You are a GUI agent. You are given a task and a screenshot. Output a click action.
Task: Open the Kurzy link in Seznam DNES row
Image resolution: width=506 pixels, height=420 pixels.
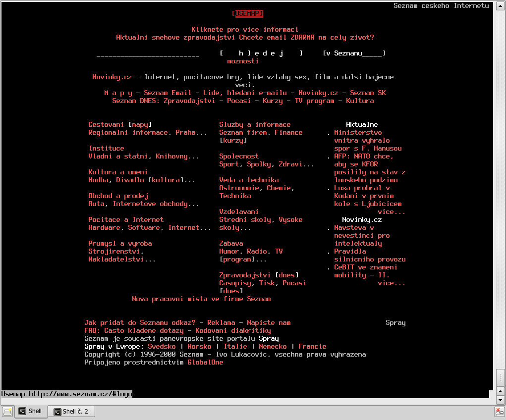click(273, 101)
